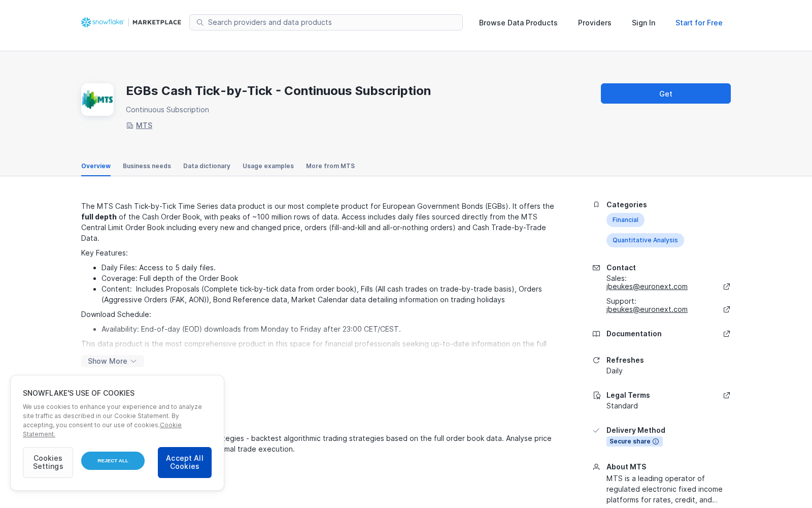Screen dimensions: 812x508
Task: Click the Contact envelope icon
Action: [596, 268]
